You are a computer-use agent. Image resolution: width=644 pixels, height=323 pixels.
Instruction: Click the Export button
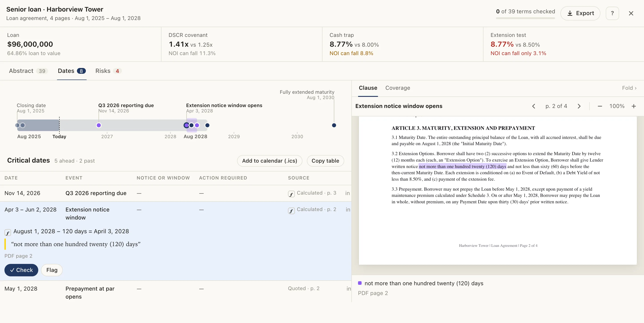[580, 13]
